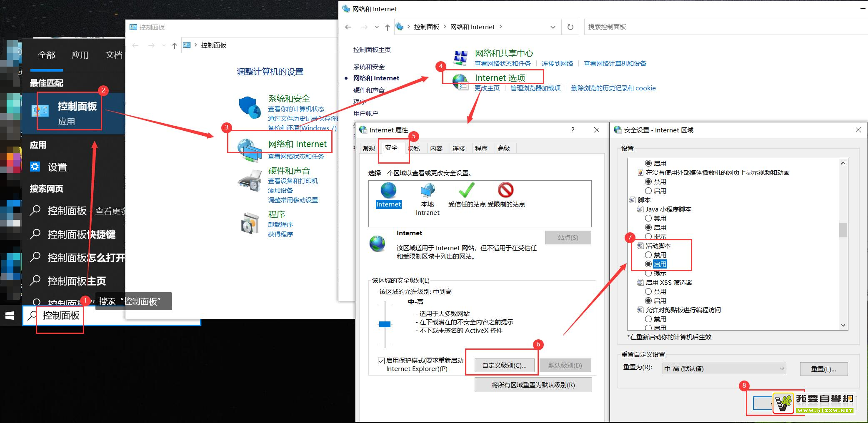Select 禁用 under 活动脚本
The height and width of the screenshot is (423, 868).
(x=648, y=255)
